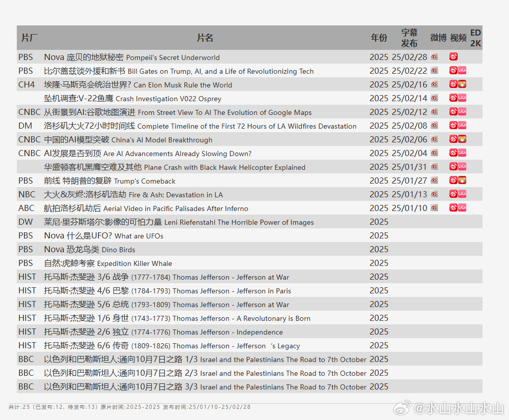This screenshot has width=509, height=420.
Task: Click the 片厂 column header
Action: pyautogui.click(x=29, y=38)
